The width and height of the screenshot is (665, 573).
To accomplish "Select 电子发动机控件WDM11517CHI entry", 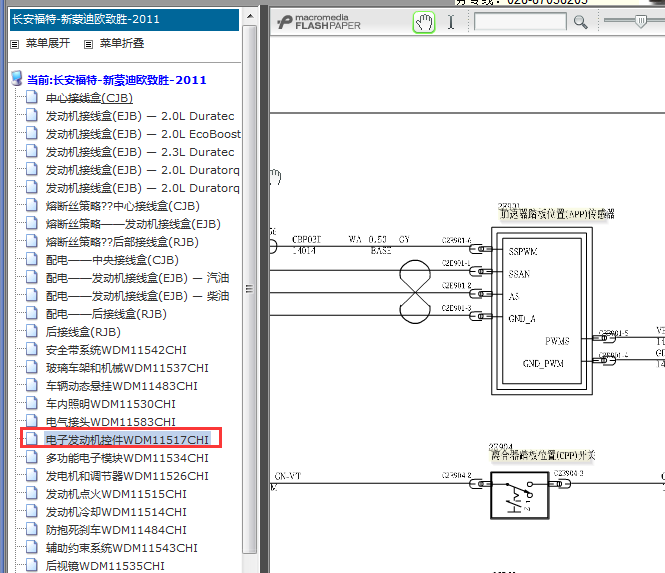I will click(x=127, y=440).
